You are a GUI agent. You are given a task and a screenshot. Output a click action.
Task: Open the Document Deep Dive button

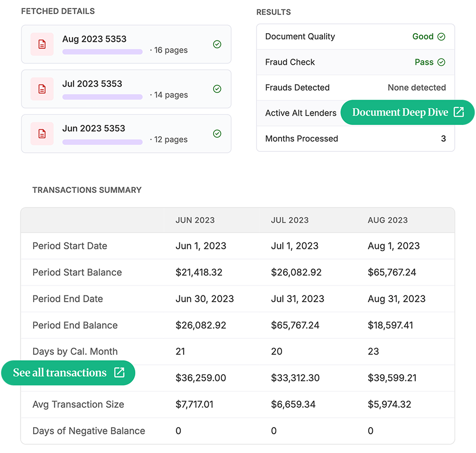point(408,112)
